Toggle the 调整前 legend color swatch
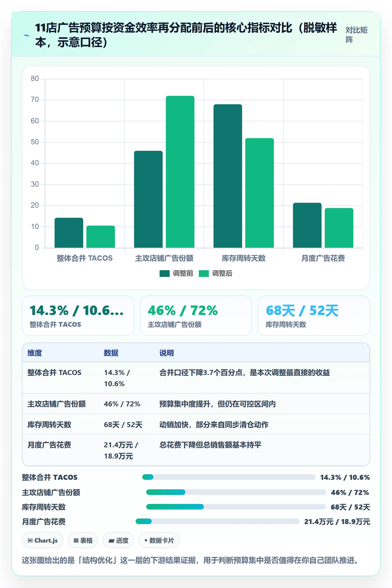Screen dimensions: 392x588 click(165, 274)
